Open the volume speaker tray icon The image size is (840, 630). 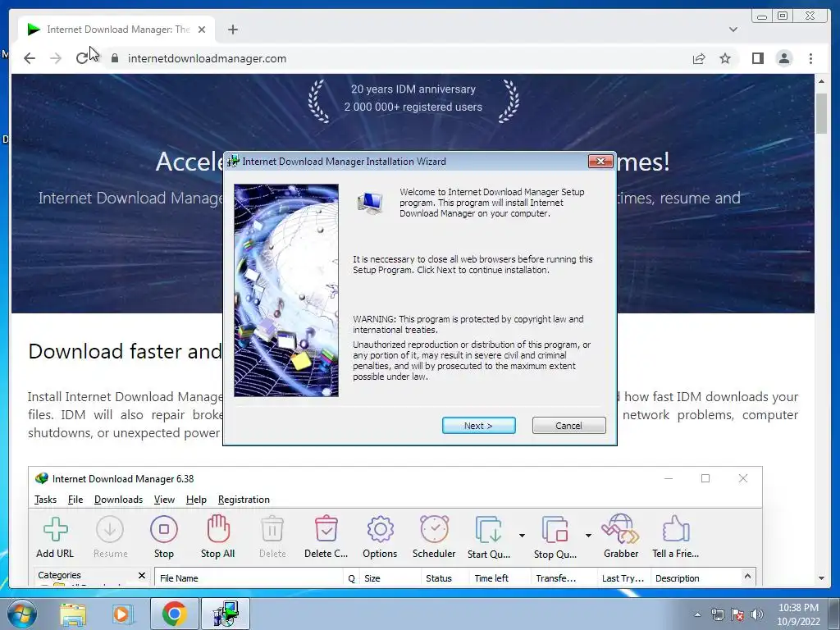click(756, 614)
